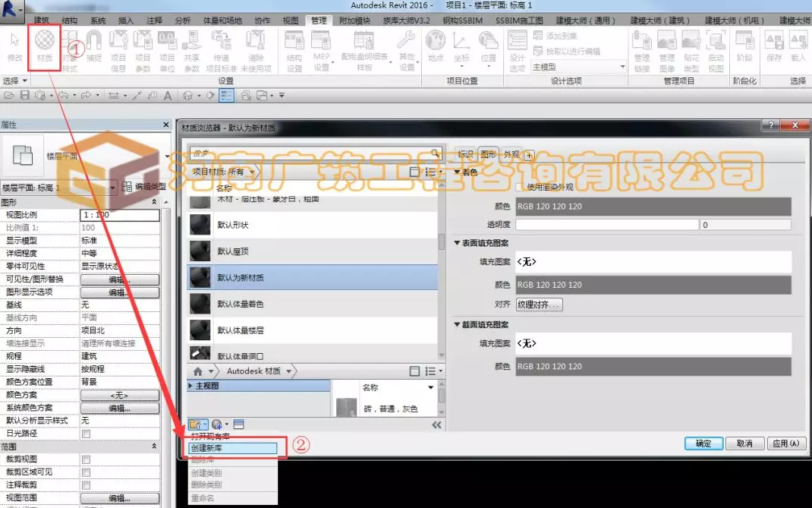Open the library 名称 sort dropdown

tap(430, 387)
